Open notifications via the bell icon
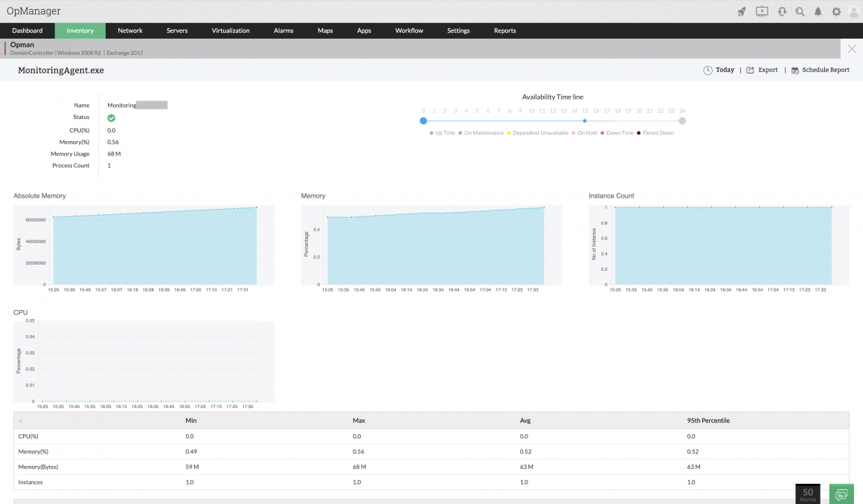The image size is (863, 504). point(818,11)
